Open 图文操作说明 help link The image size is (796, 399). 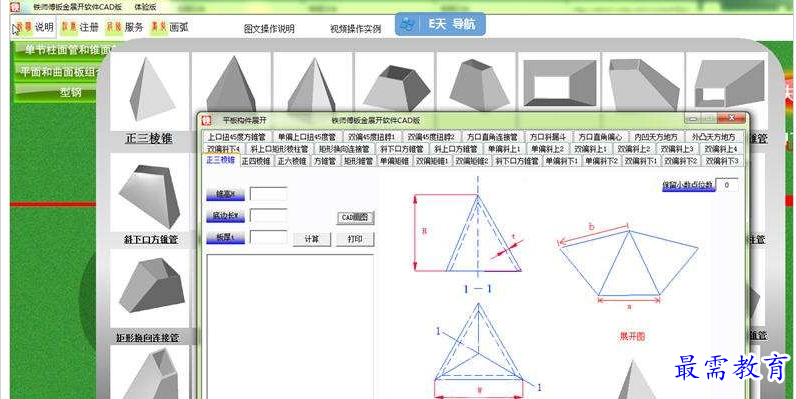point(269,29)
